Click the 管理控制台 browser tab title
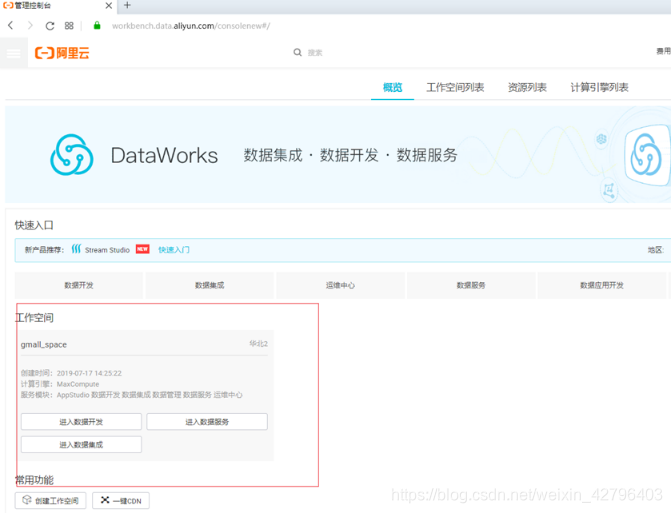Image resolution: width=672 pixels, height=513 pixels. (x=33, y=6)
